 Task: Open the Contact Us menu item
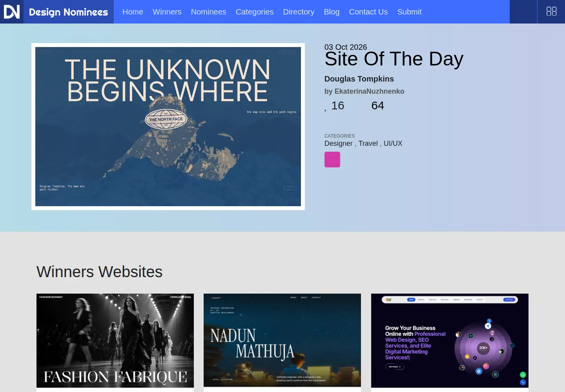click(368, 12)
